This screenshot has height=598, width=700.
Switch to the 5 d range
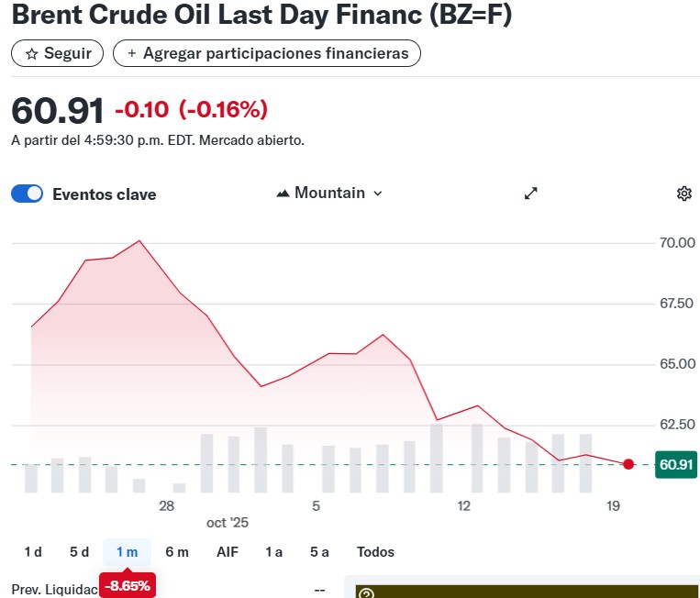[x=79, y=552]
